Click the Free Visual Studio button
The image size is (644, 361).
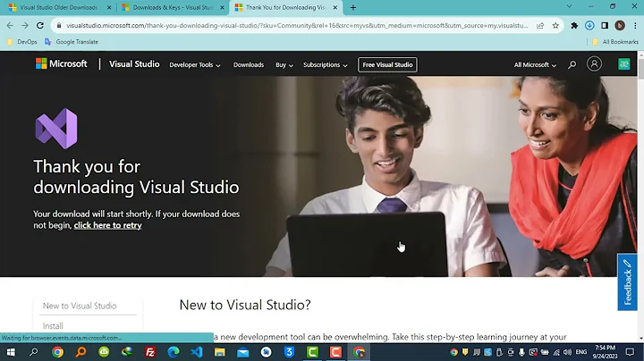(x=387, y=65)
